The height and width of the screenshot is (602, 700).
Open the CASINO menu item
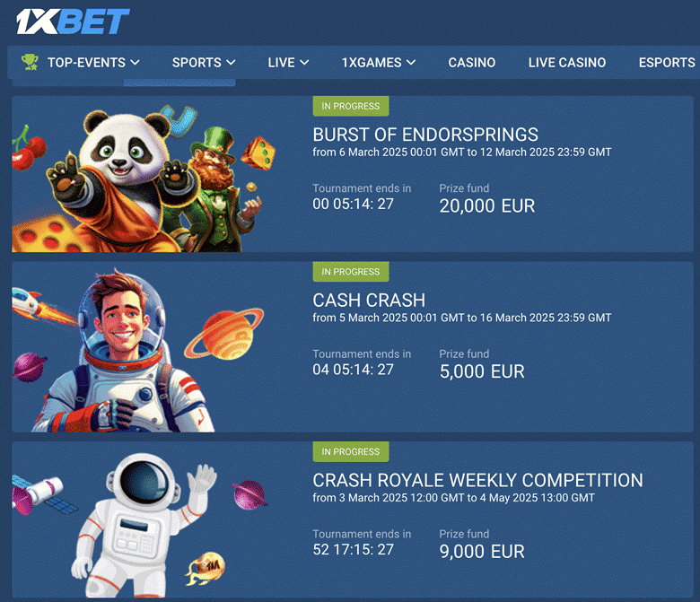472,63
